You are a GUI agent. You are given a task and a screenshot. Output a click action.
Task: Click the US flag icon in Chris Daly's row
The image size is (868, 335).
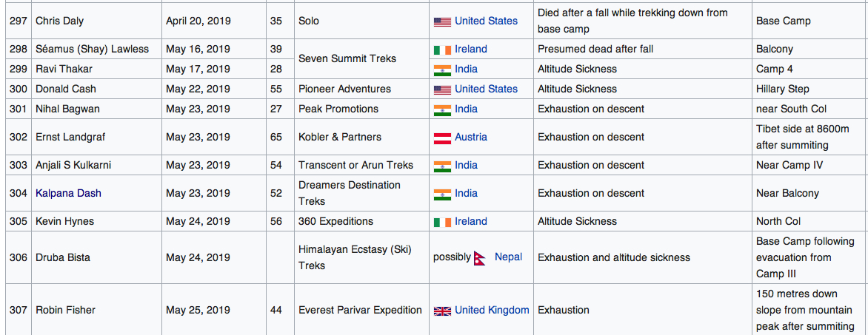(x=441, y=21)
